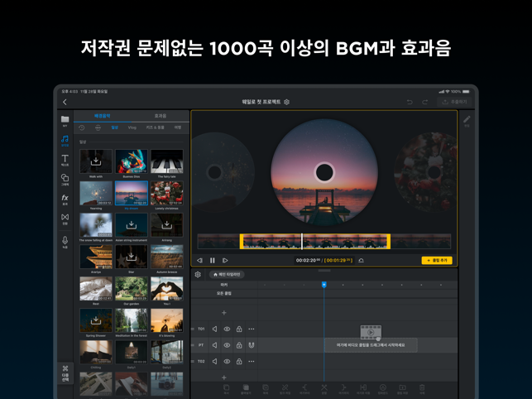The height and width of the screenshot is (399, 532).
Task: Click the yellow add clip button
Action: tap(437, 261)
